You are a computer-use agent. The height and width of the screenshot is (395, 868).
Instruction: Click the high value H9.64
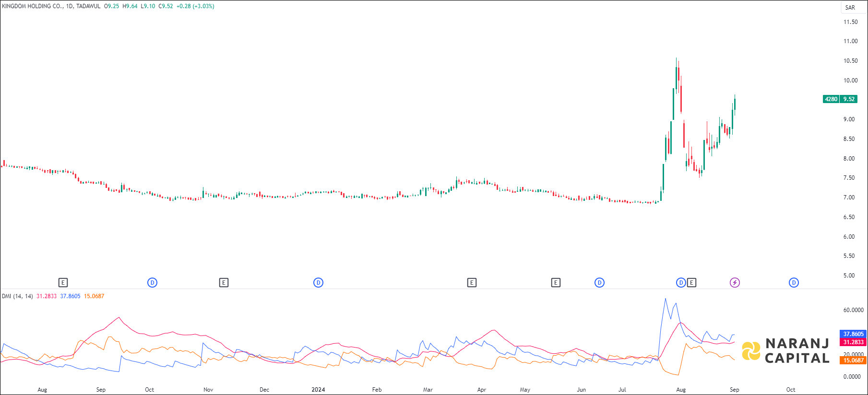coord(130,6)
